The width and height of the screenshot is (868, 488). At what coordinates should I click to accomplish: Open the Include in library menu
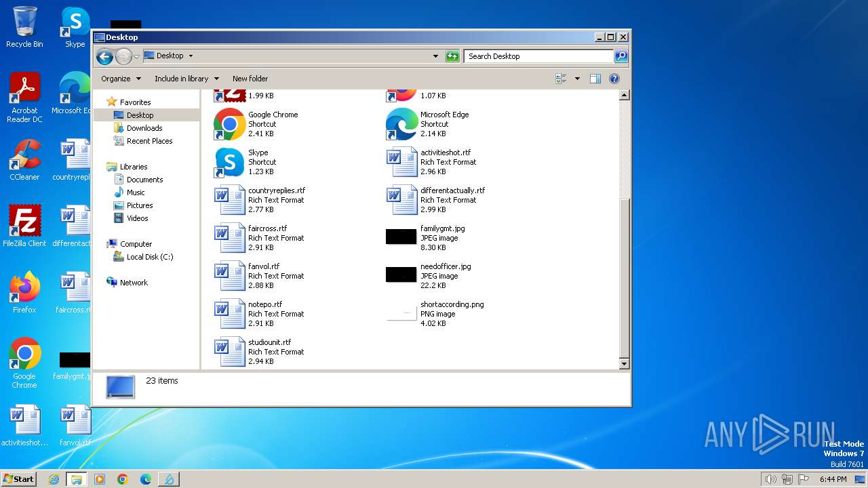[x=186, y=79]
